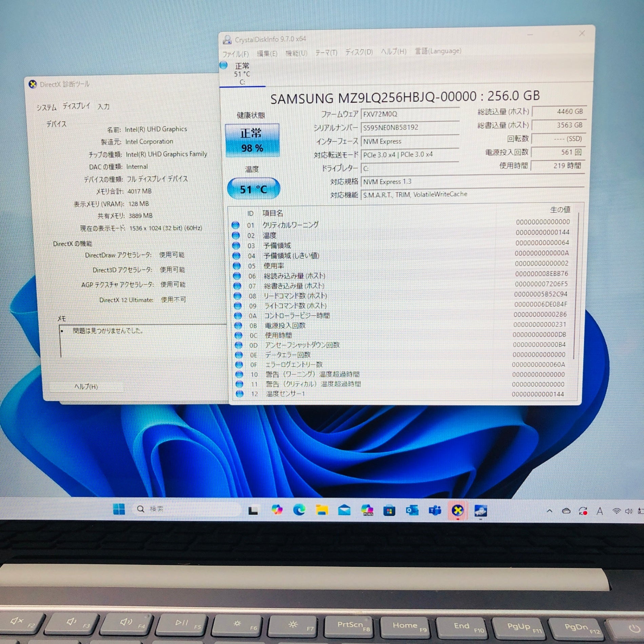This screenshot has width=644, height=644.
Task: Click the OneDrive cloud tray icon
Action: 566,511
